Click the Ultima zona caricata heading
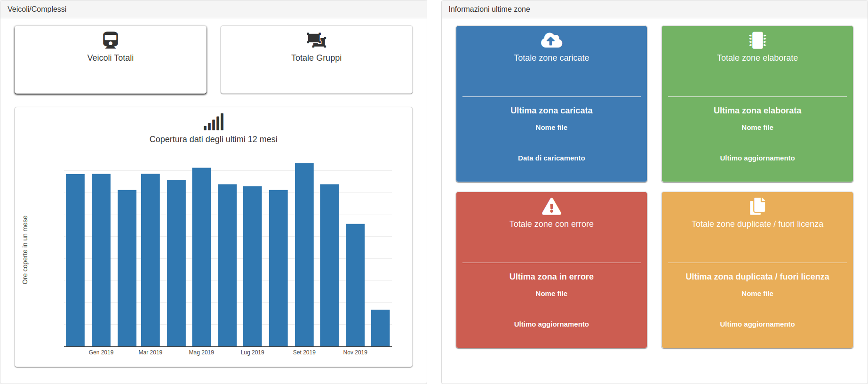This screenshot has height=384, width=868. click(x=551, y=111)
